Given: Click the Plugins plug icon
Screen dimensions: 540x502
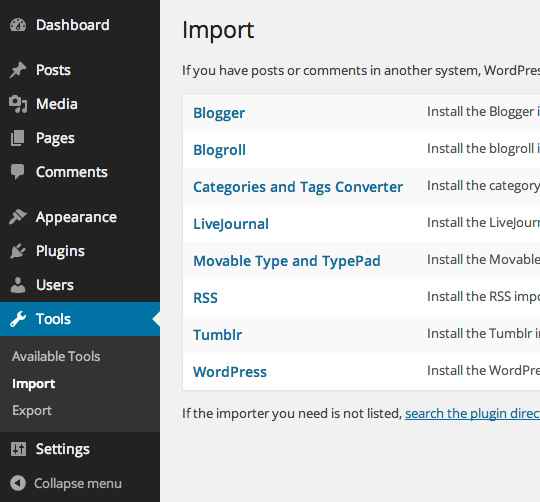Looking at the screenshot, I should point(18,251).
